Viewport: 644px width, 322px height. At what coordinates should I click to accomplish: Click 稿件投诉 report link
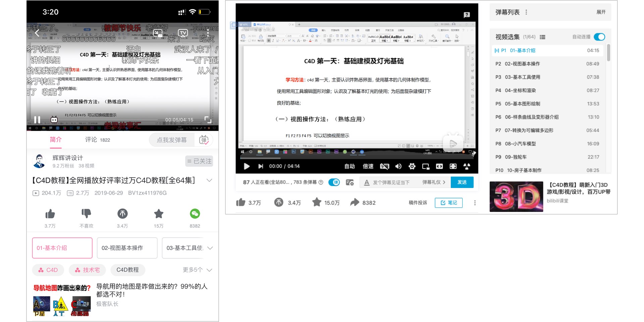(418, 202)
